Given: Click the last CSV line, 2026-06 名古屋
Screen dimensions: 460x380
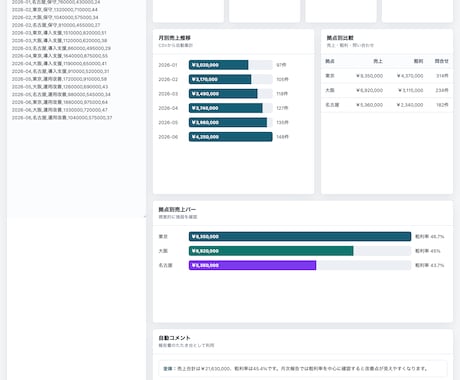Looking at the screenshot, I should (x=62, y=118).
